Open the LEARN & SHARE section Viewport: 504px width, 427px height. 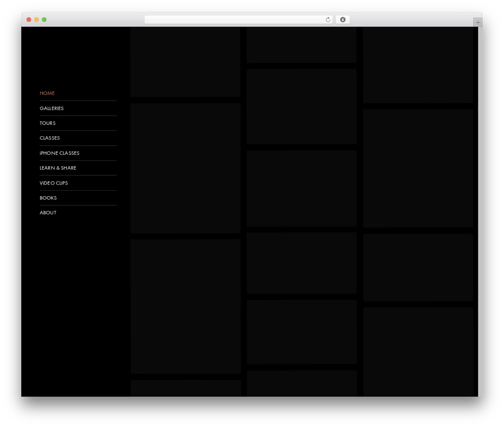58,168
